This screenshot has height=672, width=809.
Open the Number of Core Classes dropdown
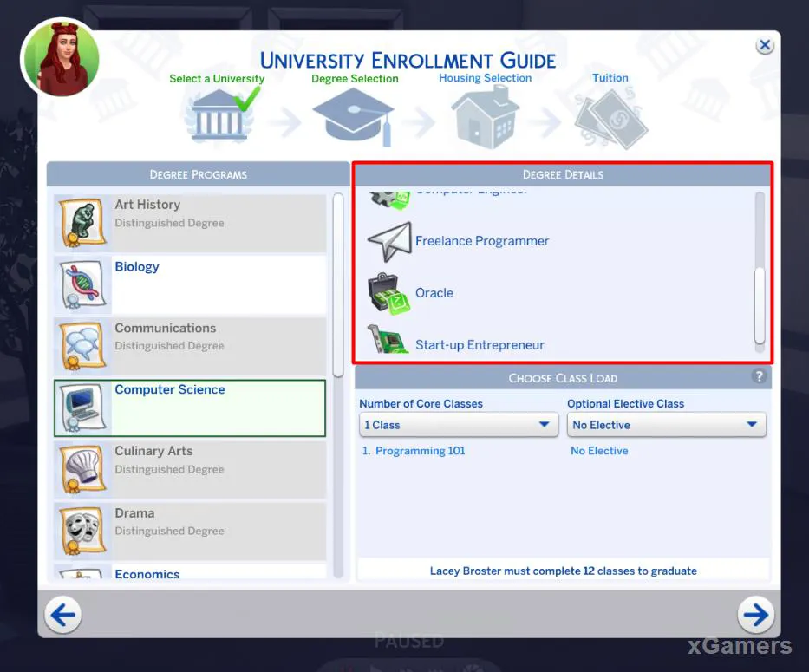[x=459, y=425]
